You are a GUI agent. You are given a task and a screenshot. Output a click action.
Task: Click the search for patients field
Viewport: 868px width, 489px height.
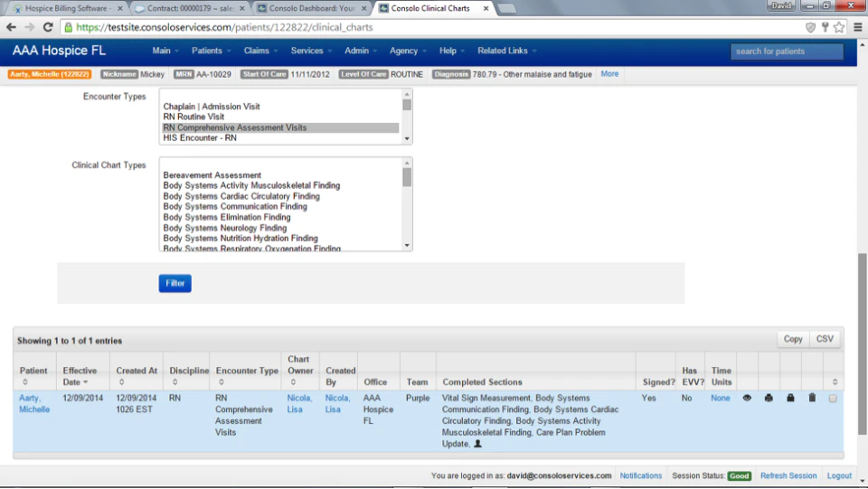pos(787,52)
